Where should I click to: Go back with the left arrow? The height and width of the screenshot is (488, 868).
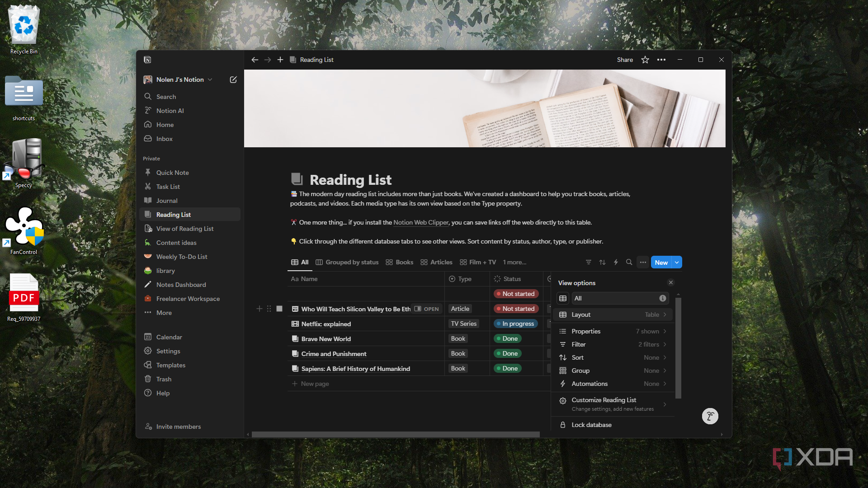coord(255,60)
